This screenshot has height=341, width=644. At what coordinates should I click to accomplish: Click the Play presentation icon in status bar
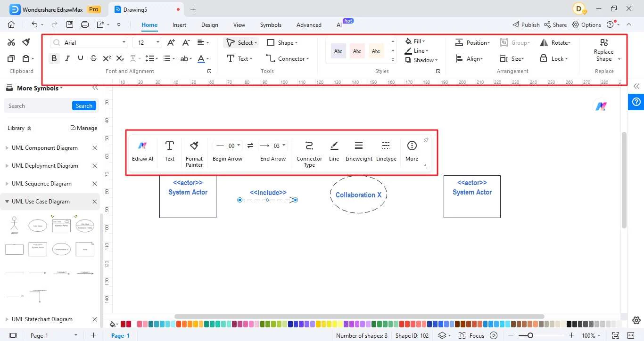pyautogui.click(x=494, y=335)
